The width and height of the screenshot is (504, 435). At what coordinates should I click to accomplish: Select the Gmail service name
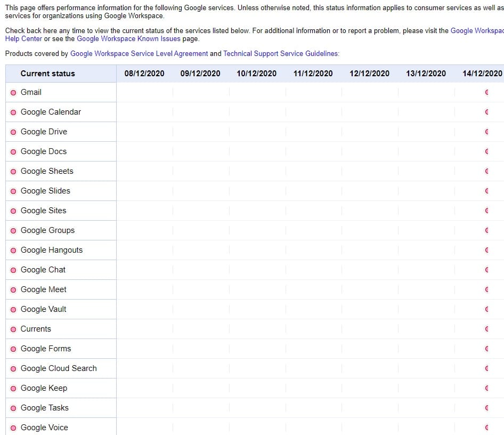click(31, 92)
